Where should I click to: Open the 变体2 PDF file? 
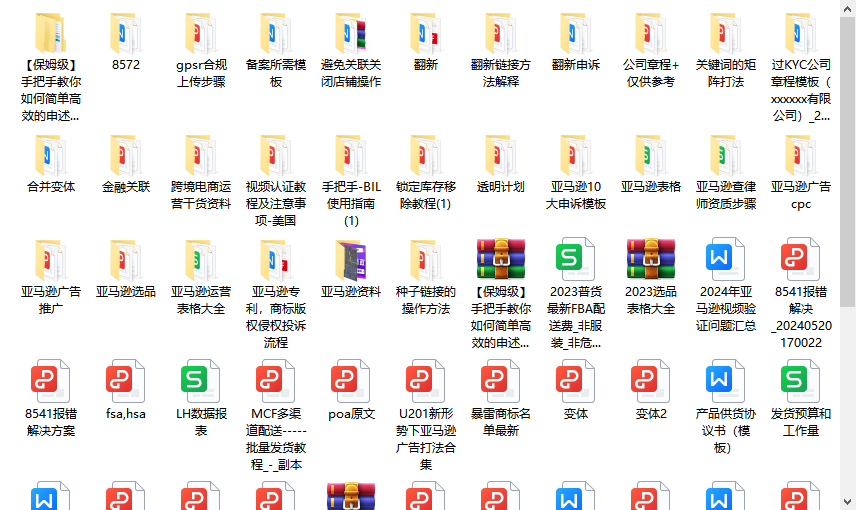coord(651,381)
